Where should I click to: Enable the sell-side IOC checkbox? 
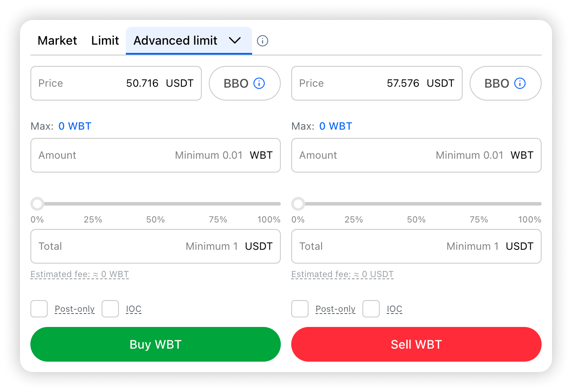371,309
